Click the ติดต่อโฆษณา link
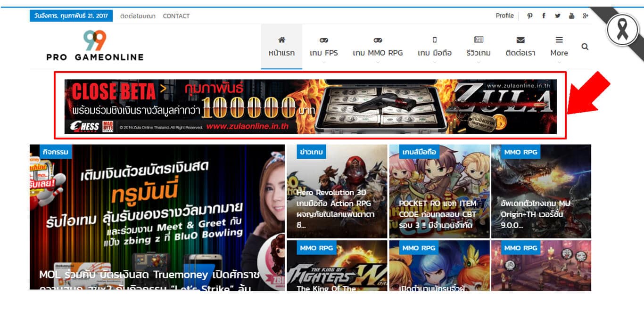This screenshot has height=318, width=644. (138, 16)
